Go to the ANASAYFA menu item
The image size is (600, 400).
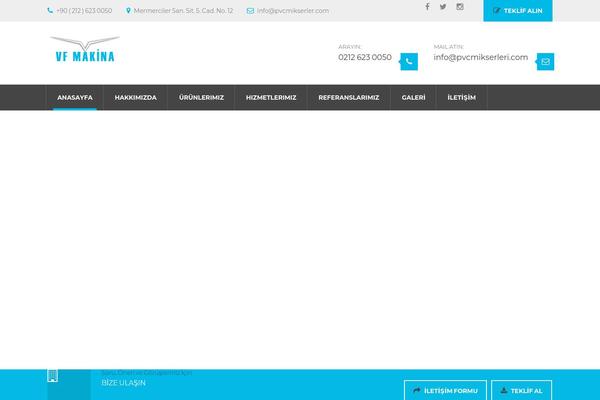coord(75,98)
